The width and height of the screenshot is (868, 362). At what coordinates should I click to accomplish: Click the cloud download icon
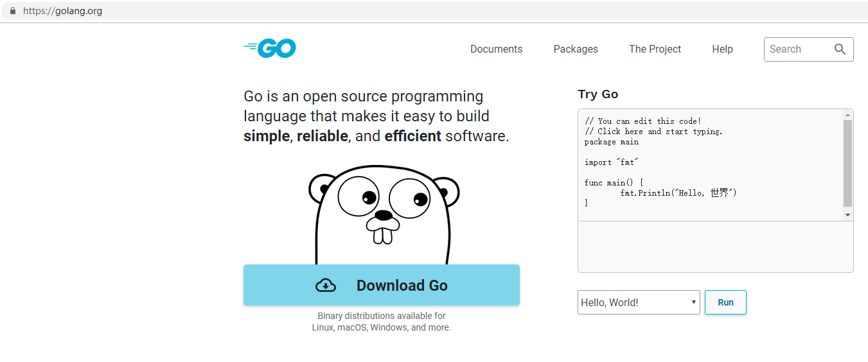[x=326, y=286]
